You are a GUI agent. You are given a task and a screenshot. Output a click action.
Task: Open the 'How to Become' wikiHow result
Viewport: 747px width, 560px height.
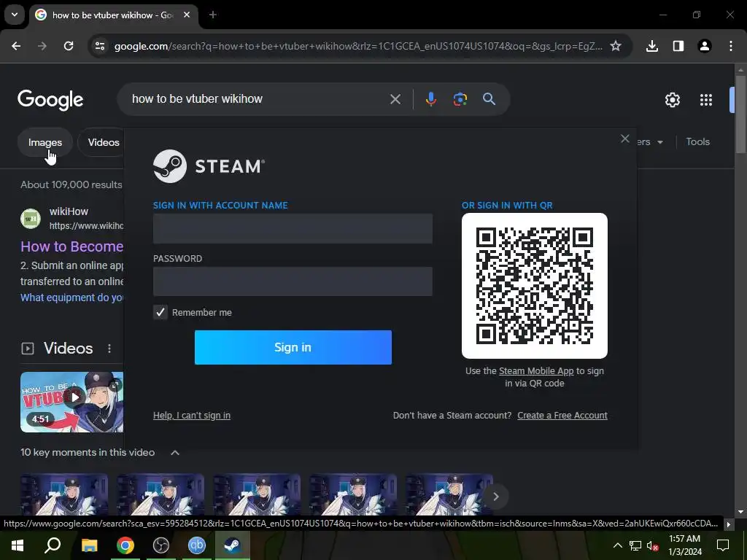coord(72,246)
